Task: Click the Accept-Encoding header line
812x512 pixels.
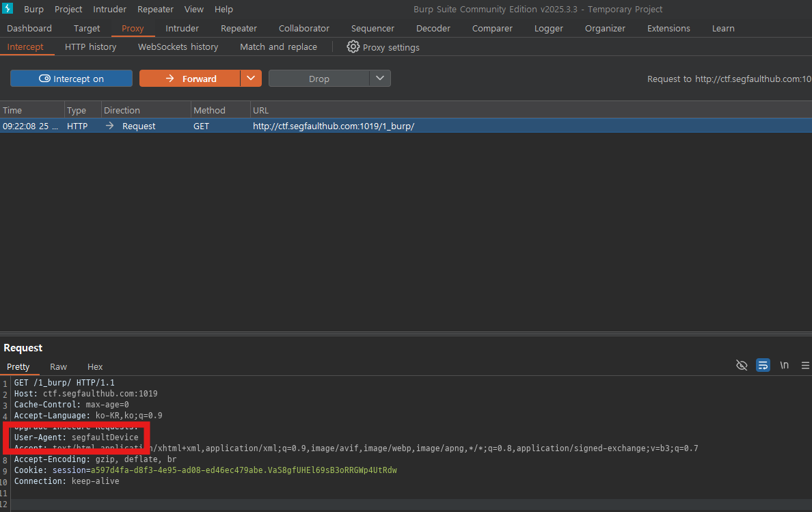Action: [95, 459]
